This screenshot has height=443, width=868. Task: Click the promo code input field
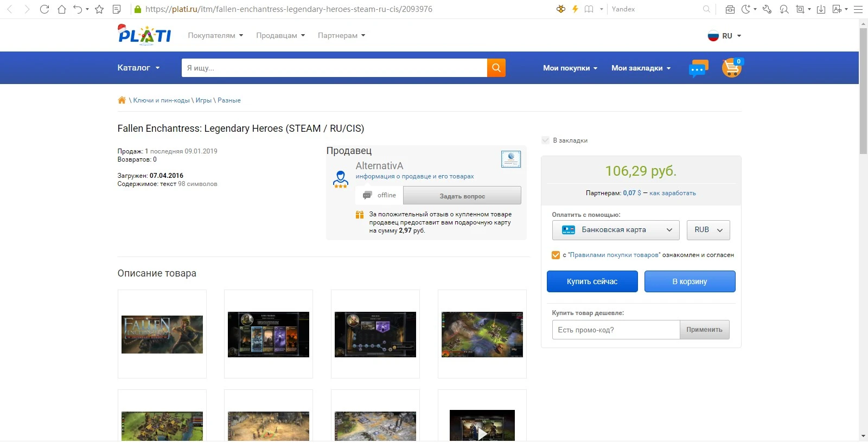point(616,330)
